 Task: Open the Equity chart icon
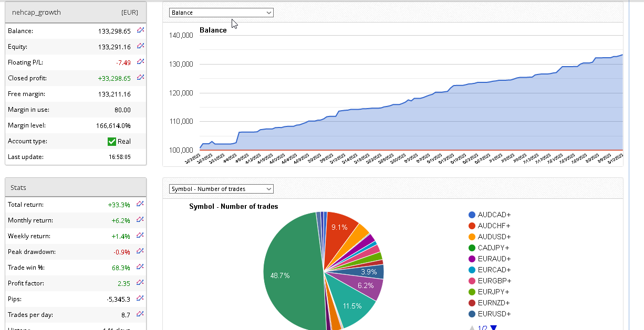tap(140, 46)
